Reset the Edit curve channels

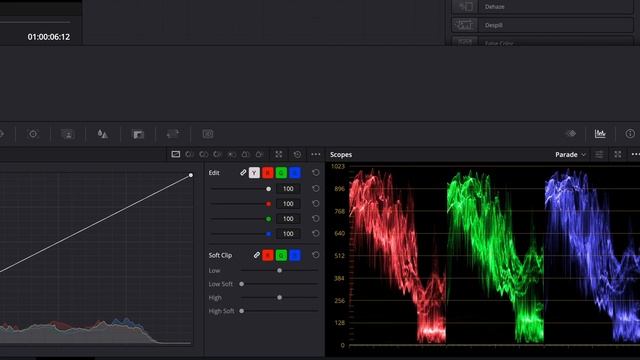(x=316, y=173)
